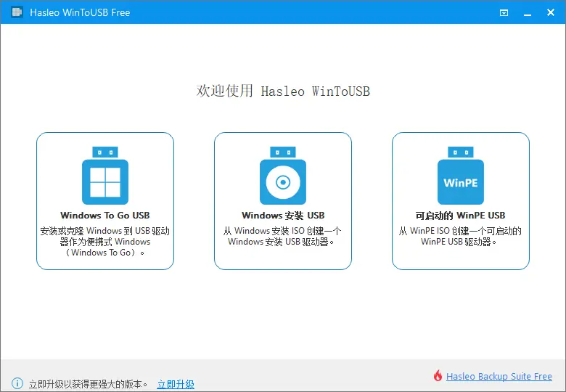Click the 欢迎使用 Hasleo WinToUSB heading
Viewport: 566px width, 392px height.
pyautogui.click(x=283, y=91)
